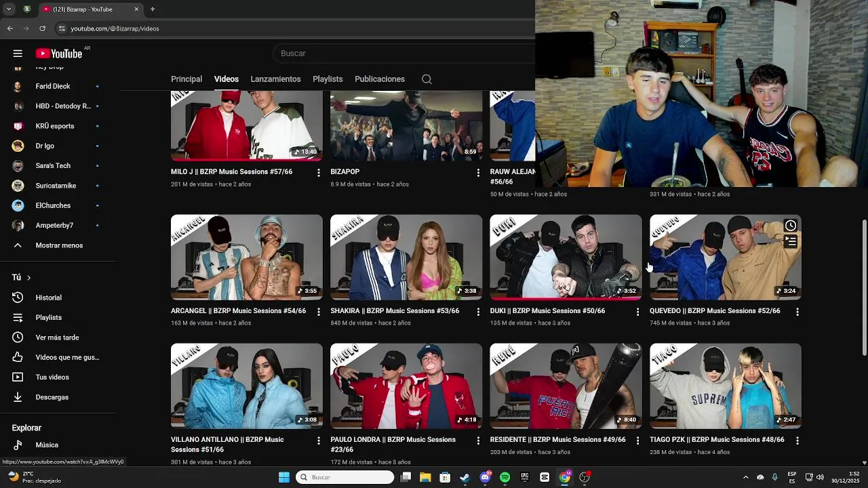Switch to the Principal tab

pos(186,79)
